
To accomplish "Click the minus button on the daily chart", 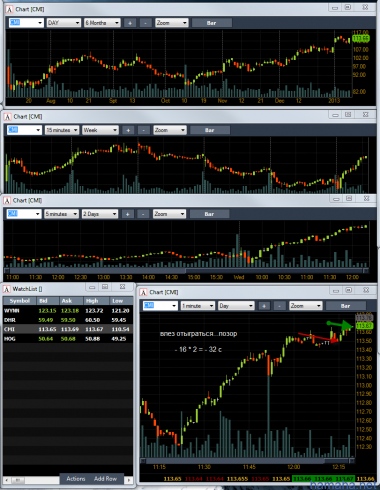I will click(145, 23).
